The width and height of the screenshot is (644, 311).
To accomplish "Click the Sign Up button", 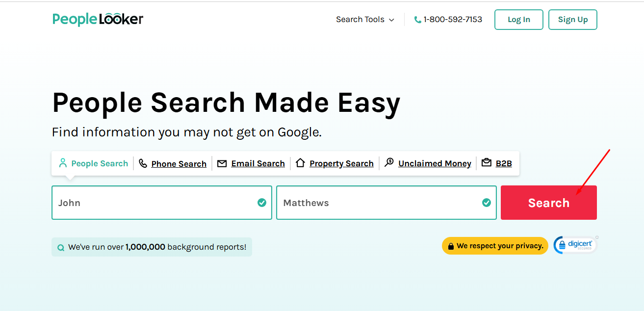I will (573, 20).
